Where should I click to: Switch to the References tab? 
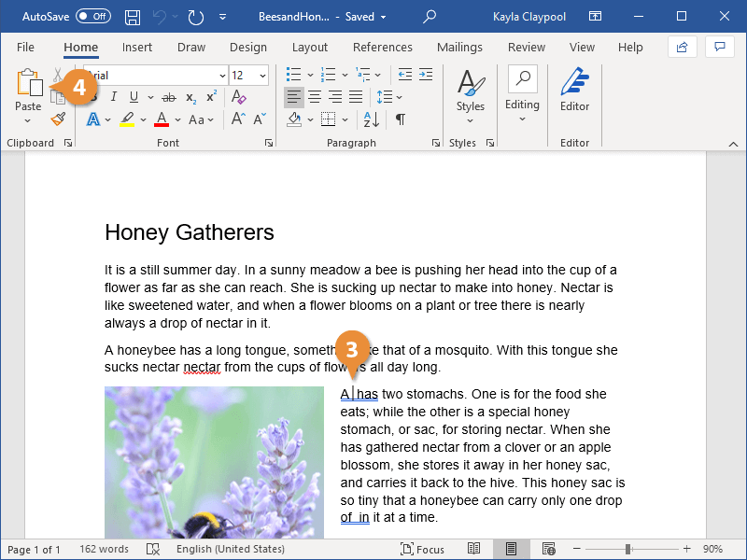pos(382,48)
